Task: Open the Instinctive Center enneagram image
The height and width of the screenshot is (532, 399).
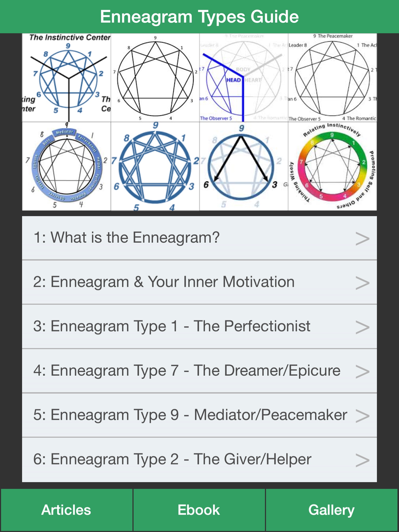Action: point(66,78)
